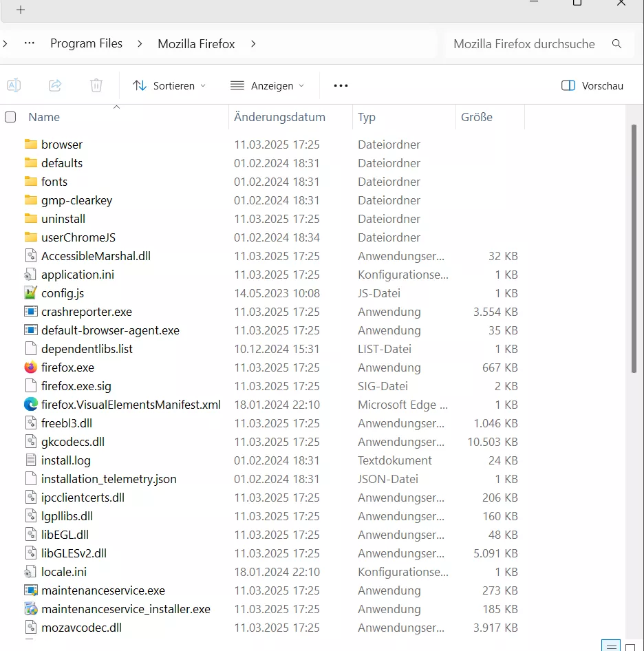Switch to large thumbnails view icon at bottom right
The image size is (644, 651).
click(630, 647)
